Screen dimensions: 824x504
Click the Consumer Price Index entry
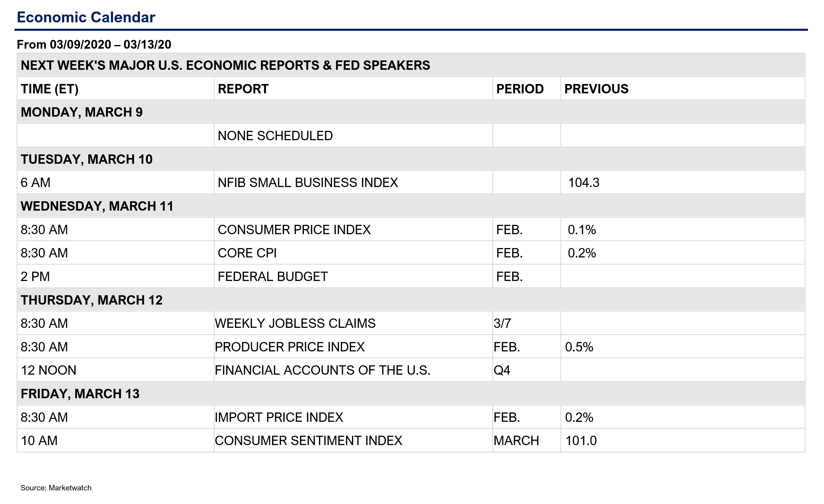click(x=294, y=230)
